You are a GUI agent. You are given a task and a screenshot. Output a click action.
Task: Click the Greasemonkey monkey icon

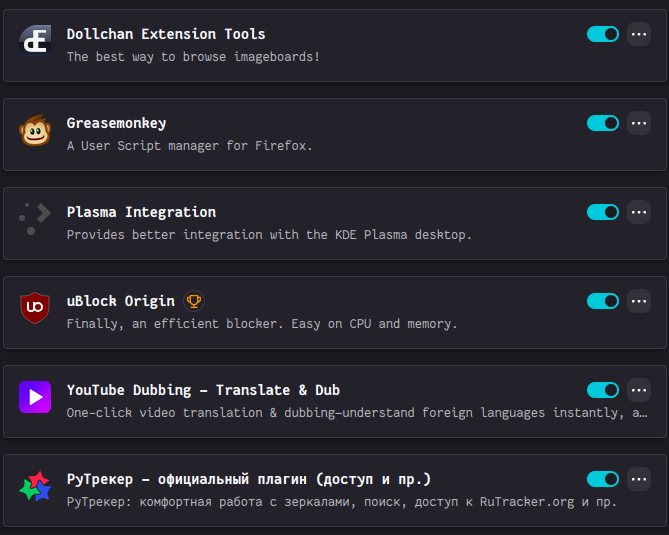[35, 131]
